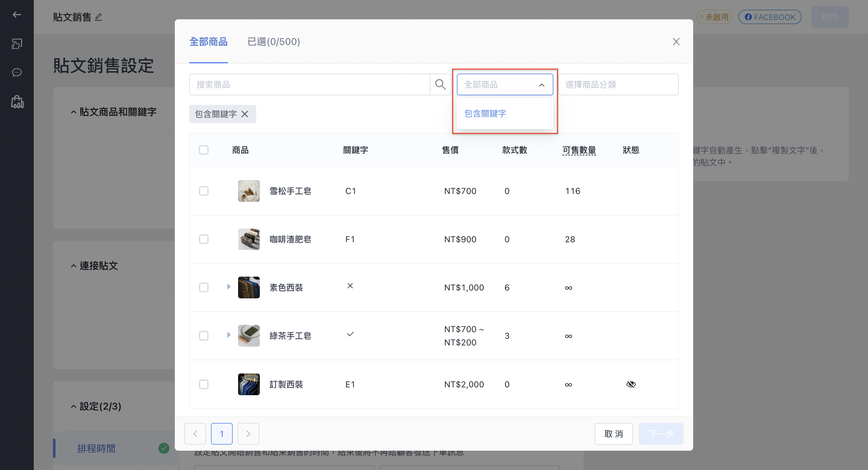Click the X keyword mark for 素色西裝

pos(350,286)
